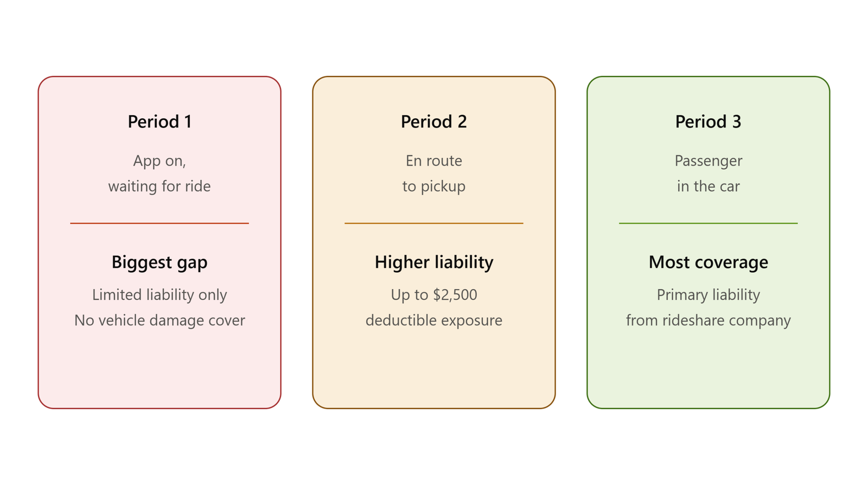Click empty green area below Period 3 text

coord(708,369)
